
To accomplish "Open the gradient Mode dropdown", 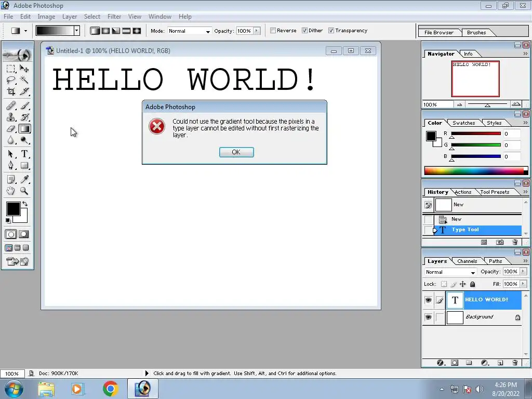I will pyautogui.click(x=189, y=31).
